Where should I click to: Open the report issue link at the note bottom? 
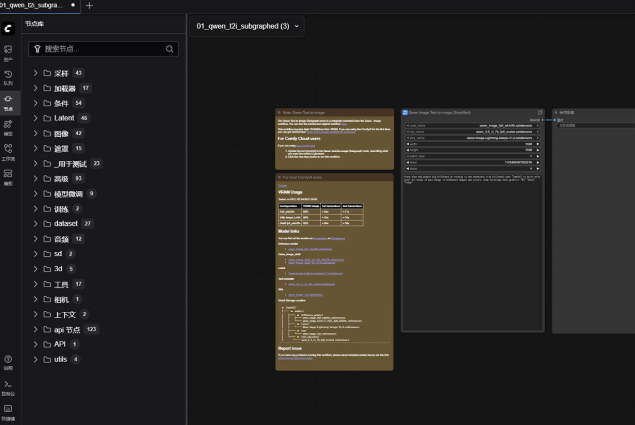click(295, 358)
